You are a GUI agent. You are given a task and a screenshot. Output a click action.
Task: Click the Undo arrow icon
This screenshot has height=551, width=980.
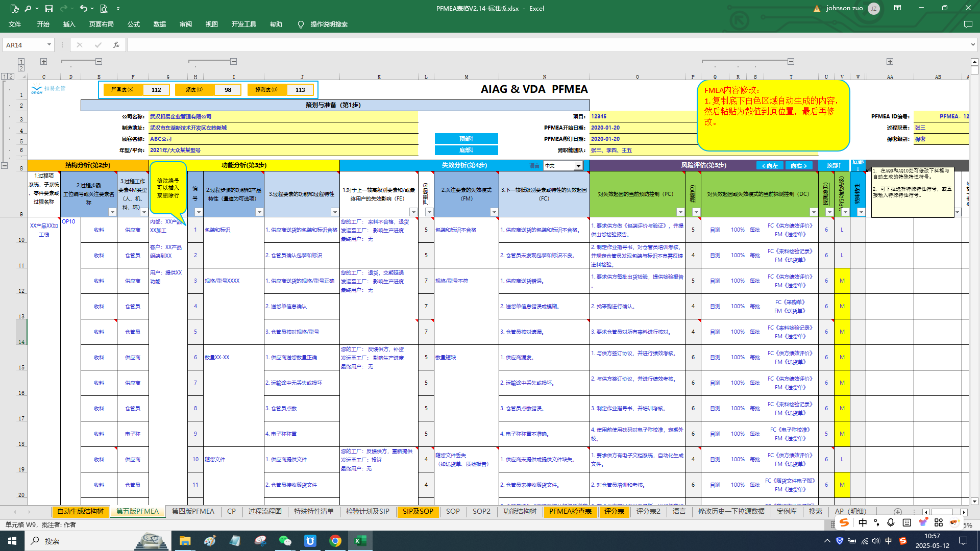click(83, 9)
